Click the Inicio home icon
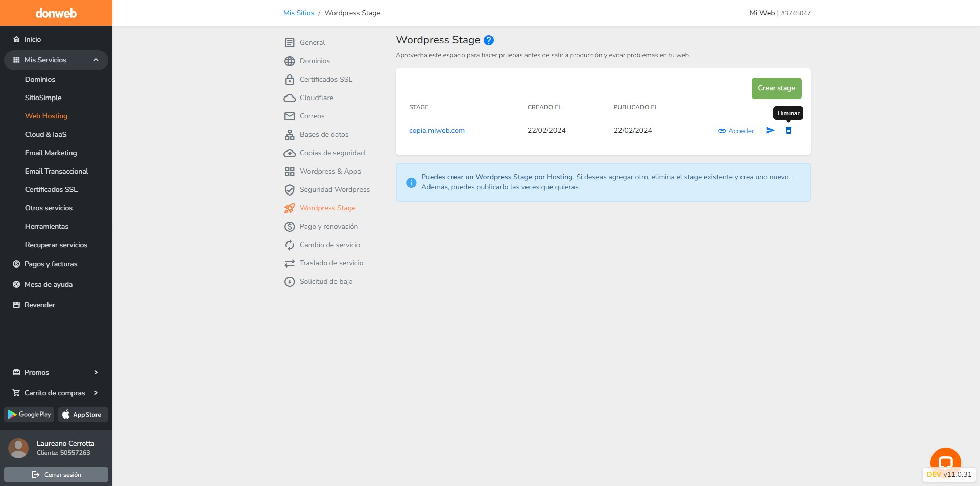Screen dimensions: 980x486 coord(16,39)
